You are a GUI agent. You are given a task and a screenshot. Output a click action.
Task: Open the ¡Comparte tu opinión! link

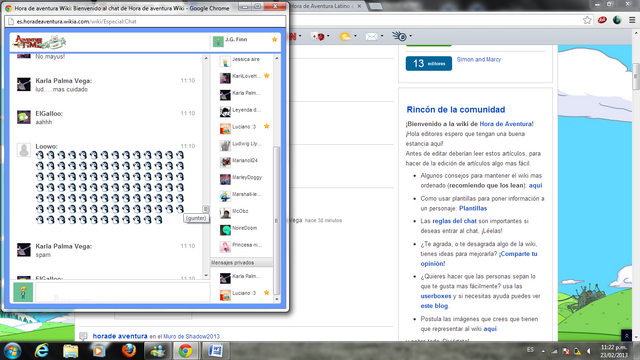point(479,258)
